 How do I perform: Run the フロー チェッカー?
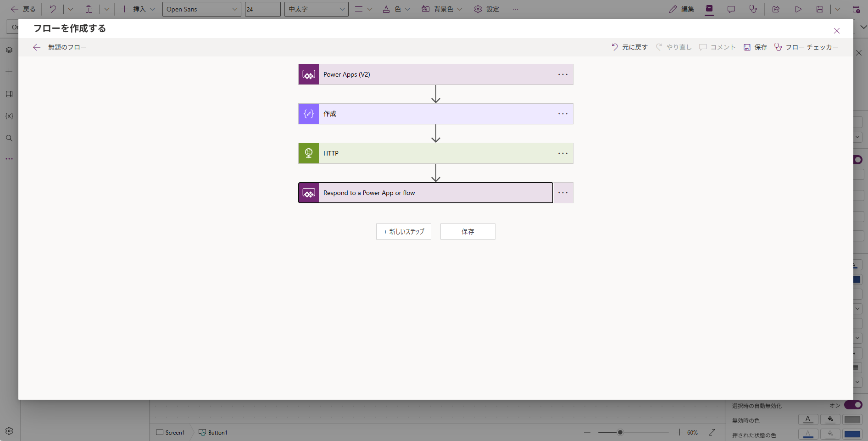pos(806,47)
